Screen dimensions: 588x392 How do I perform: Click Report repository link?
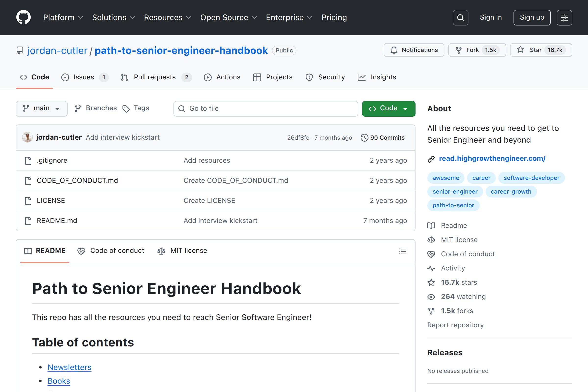455,325
